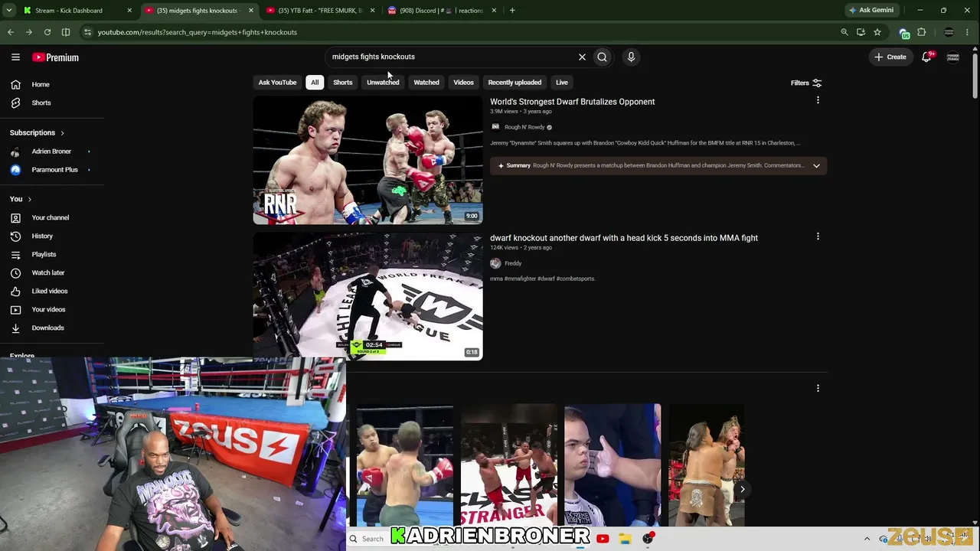Click the magnifier search button
The height and width of the screenshot is (551, 980).
click(603, 57)
